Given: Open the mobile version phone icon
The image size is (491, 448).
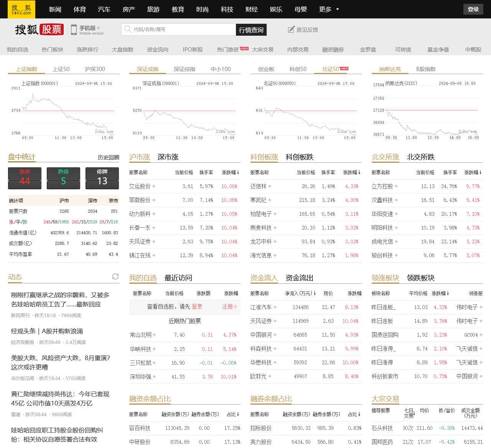Looking at the screenshot, I should click(74, 30).
